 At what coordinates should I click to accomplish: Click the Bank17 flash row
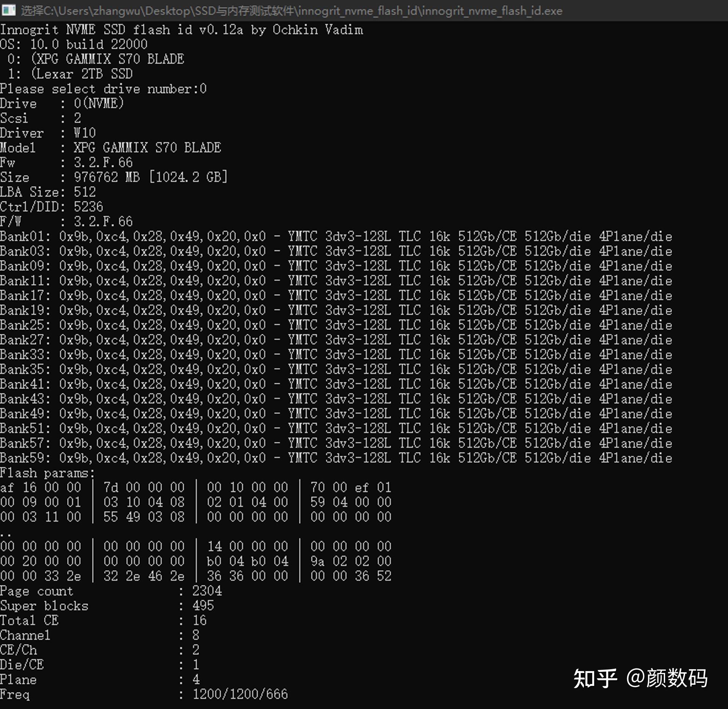[x=336, y=296]
